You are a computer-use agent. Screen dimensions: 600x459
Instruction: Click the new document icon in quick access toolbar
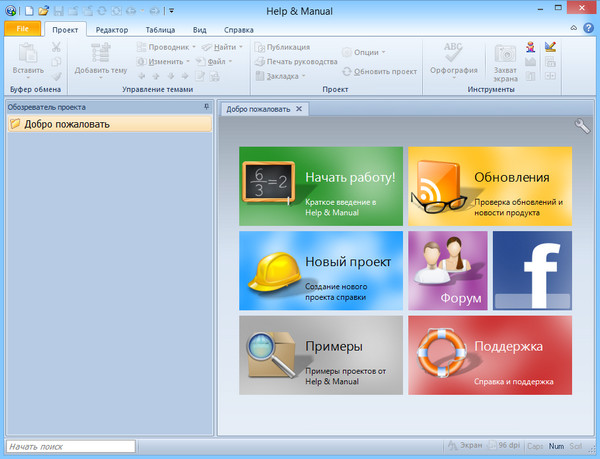pos(29,10)
